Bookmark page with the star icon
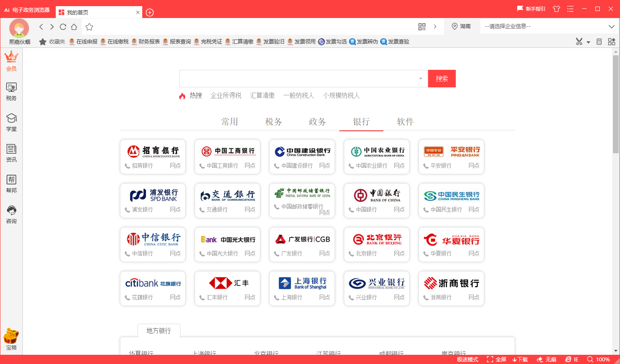Screen dimensions: 620x364 (x=89, y=27)
